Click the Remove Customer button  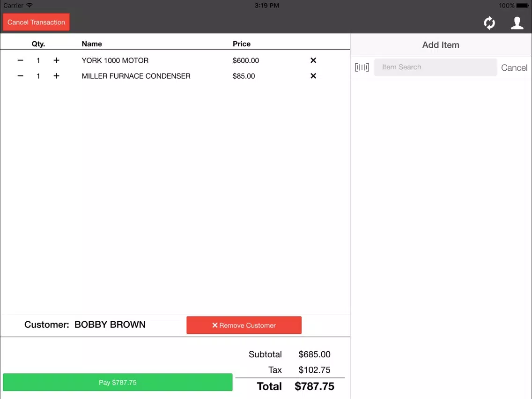pos(244,325)
